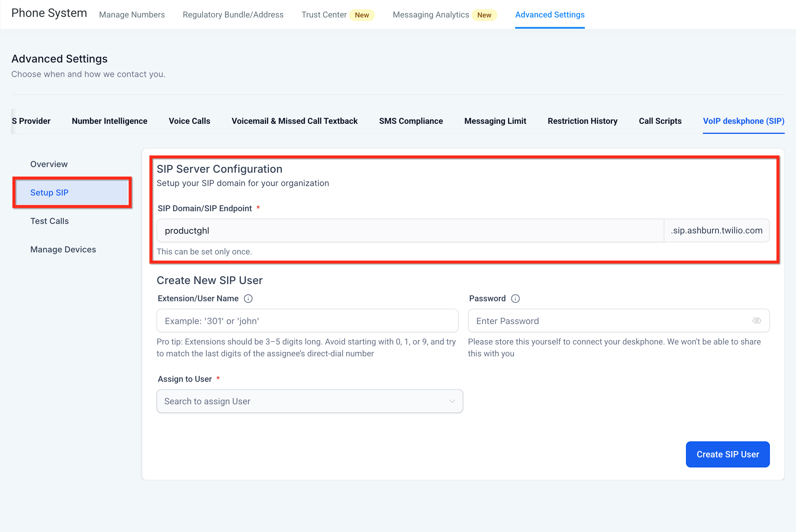The image size is (796, 532).
Task: Open Test Calls in the sidebar
Action: [50, 221]
